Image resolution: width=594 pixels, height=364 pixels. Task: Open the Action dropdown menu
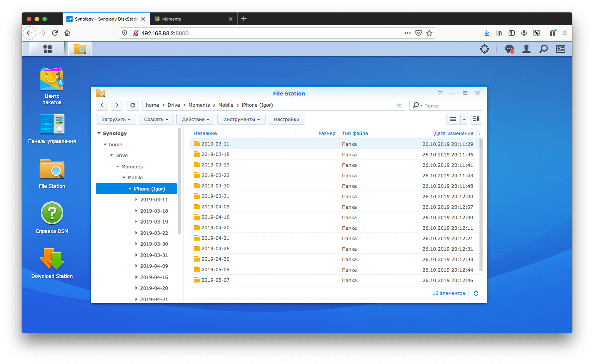click(195, 120)
